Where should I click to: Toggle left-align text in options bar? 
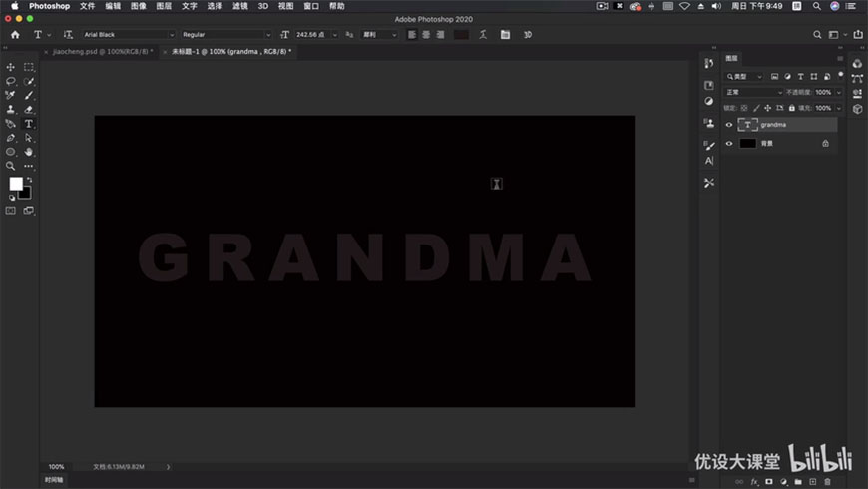coord(412,35)
